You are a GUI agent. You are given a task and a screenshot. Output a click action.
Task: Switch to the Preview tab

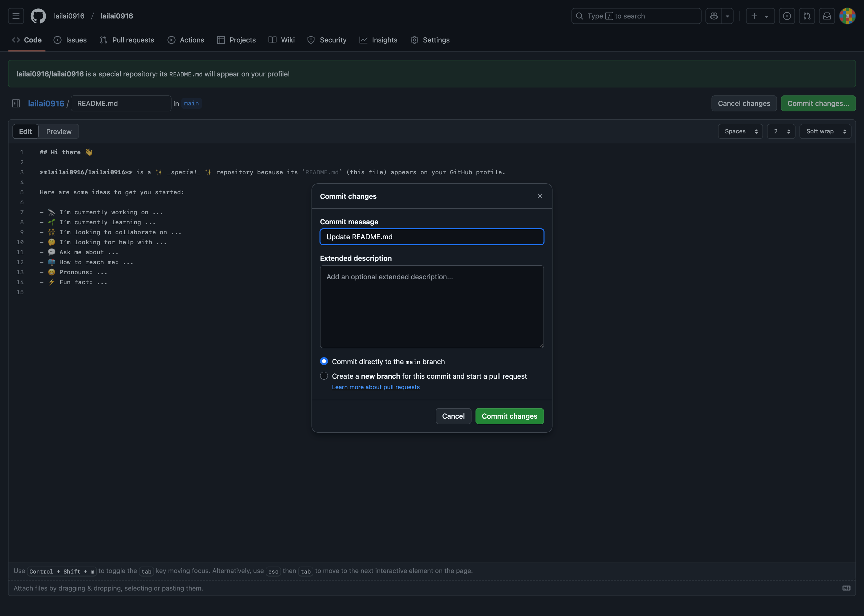59,132
